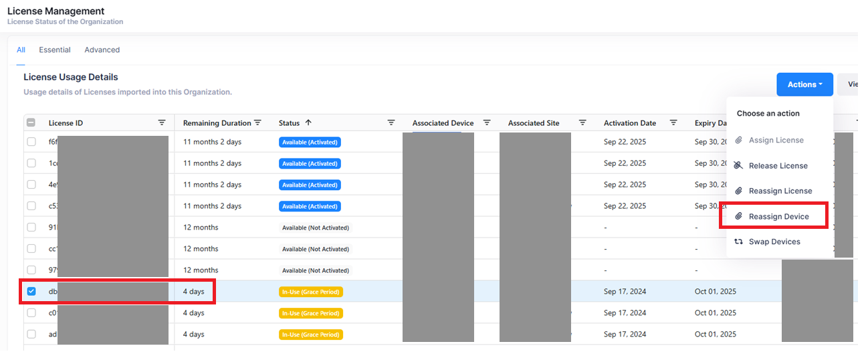Image resolution: width=868 pixels, height=358 pixels.
Task: Check the first license row checkbox
Action: (31, 142)
